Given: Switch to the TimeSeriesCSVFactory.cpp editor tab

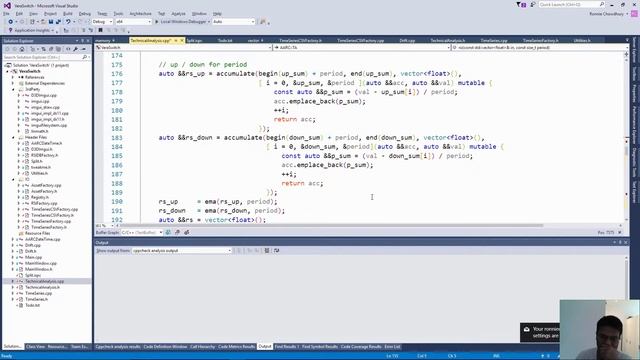Looking at the screenshot, I should tap(360, 40).
